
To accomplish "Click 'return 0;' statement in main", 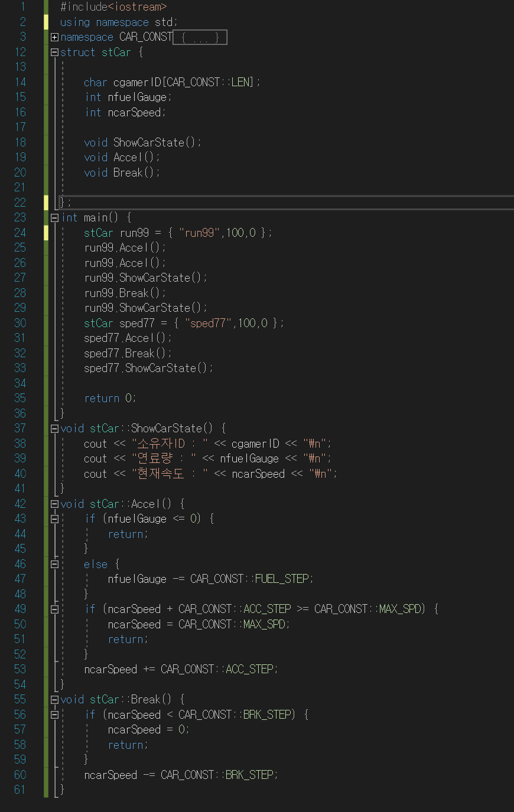I will tap(110, 399).
